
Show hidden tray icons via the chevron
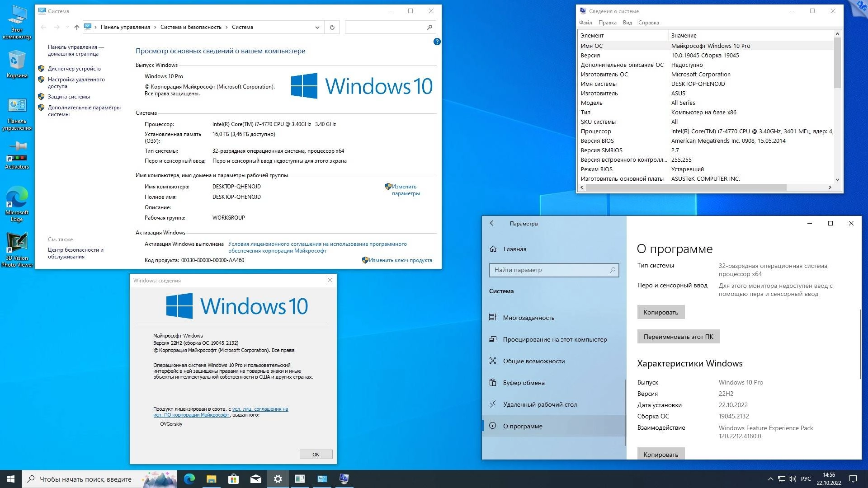[x=771, y=479]
